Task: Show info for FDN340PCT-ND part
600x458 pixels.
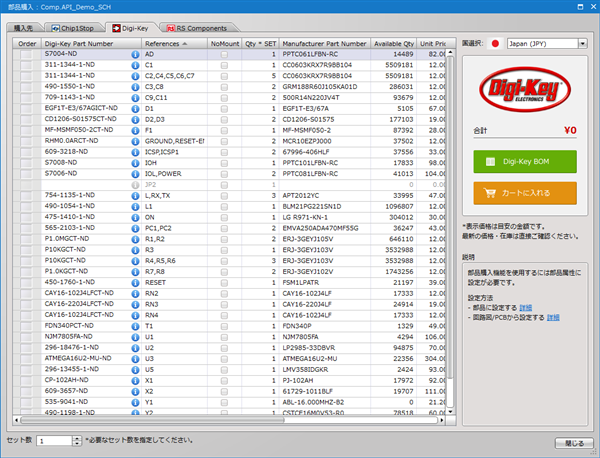Action: pyautogui.click(x=135, y=326)
